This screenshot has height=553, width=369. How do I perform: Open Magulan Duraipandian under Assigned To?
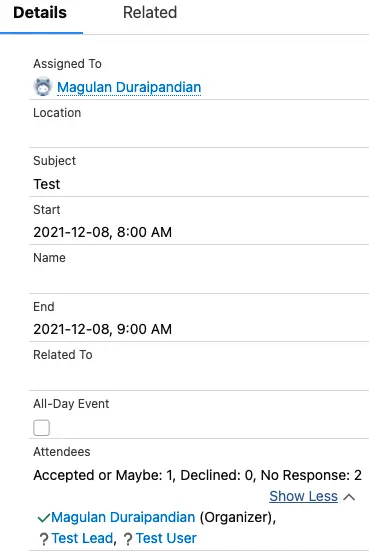click(129, 87)
